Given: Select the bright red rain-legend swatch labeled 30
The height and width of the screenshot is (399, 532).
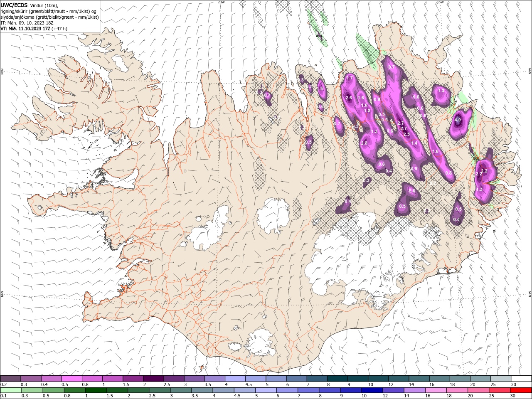Looking at the screenshot, I should click(x=521, y=390).
